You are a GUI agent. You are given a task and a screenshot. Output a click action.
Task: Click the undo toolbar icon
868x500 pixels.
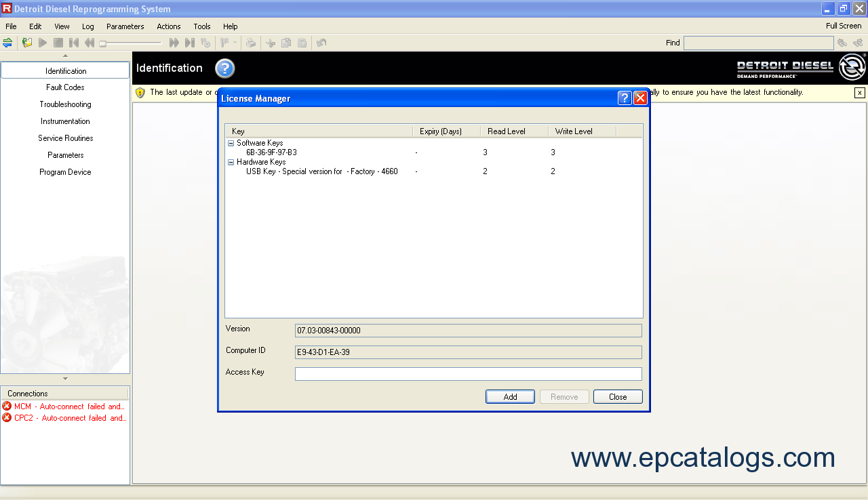pos(321,43)
